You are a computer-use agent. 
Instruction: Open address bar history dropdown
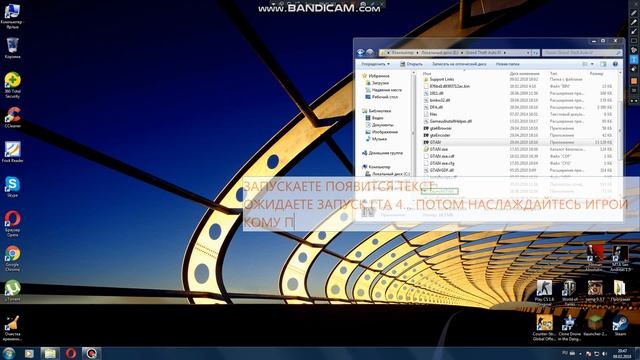click(528, 53)
